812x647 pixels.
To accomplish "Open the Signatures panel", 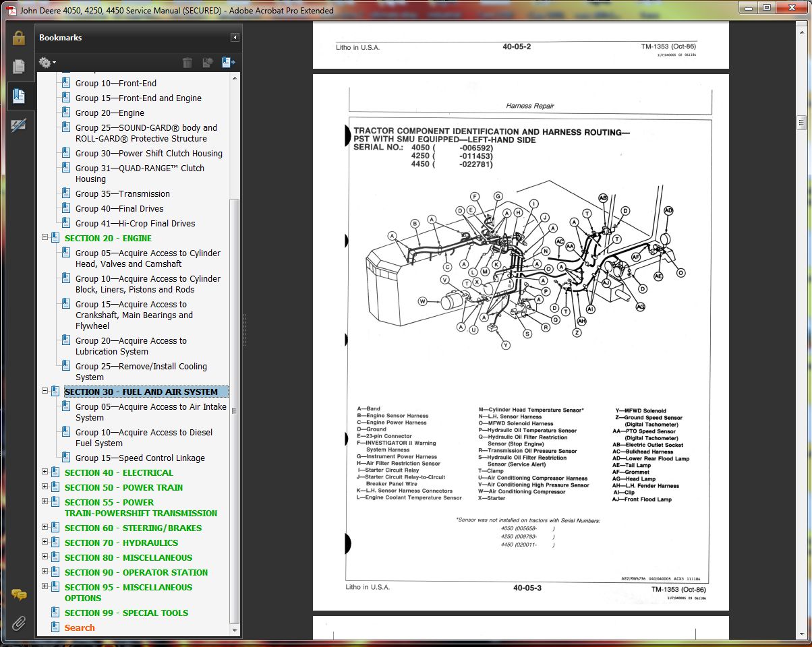I will [19, 125].
